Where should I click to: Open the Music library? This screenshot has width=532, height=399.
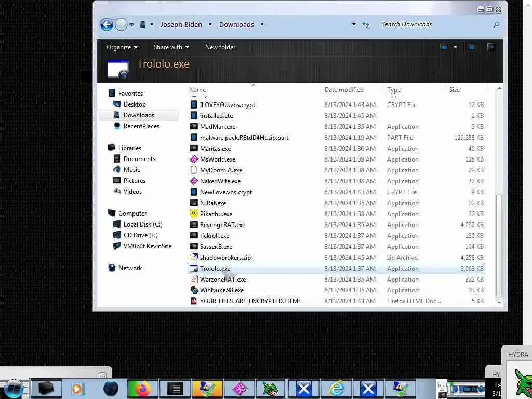click(132, 170)
